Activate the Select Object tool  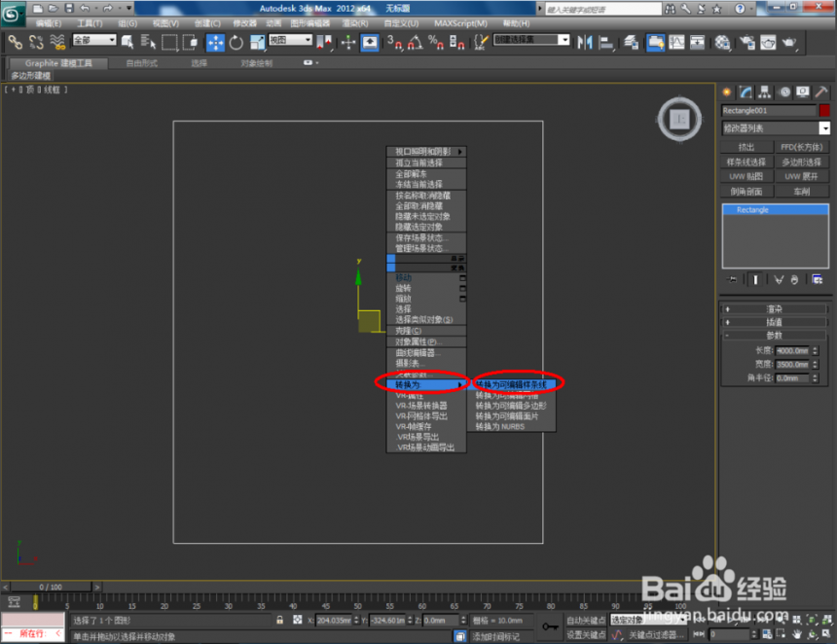coord(127,42)
